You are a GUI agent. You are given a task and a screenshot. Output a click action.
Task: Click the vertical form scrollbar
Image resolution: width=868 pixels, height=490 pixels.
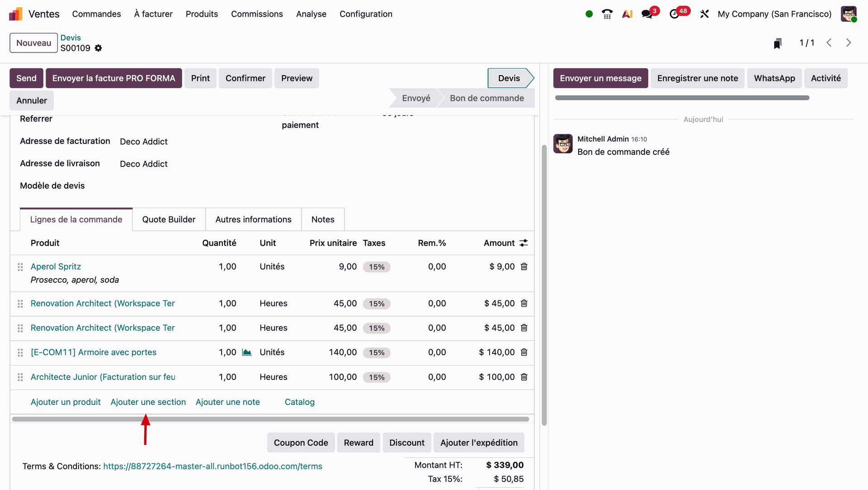tap(544, 285)
